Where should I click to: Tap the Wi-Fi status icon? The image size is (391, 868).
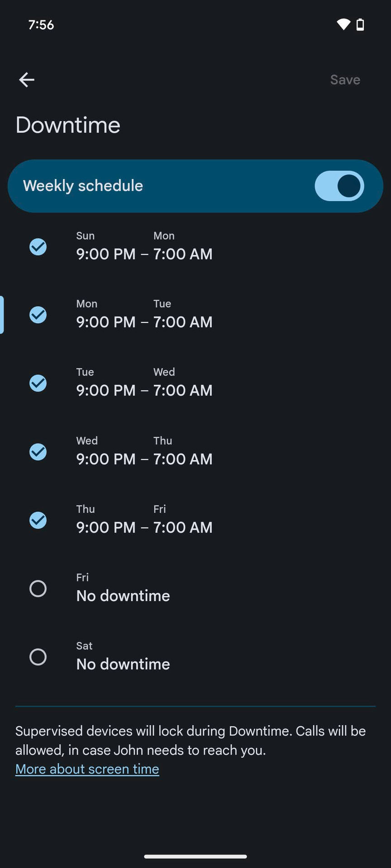343,24
